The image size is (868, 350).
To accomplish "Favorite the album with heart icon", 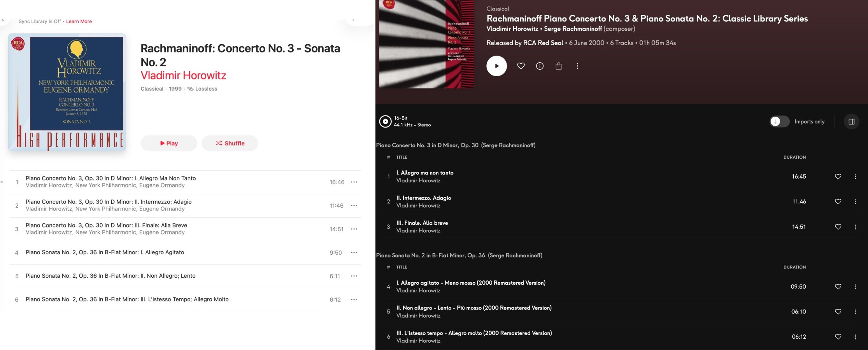I will (x=521, y=66).
